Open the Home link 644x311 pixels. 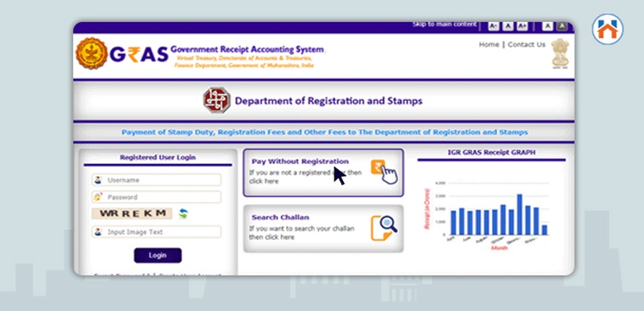(x=489, y=45)
